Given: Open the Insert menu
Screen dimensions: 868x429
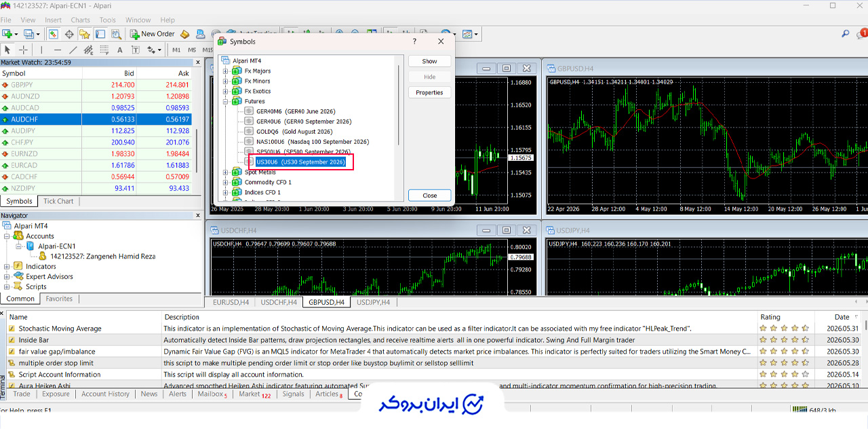Looking at the screenshot, I should (x=53, y=20).
